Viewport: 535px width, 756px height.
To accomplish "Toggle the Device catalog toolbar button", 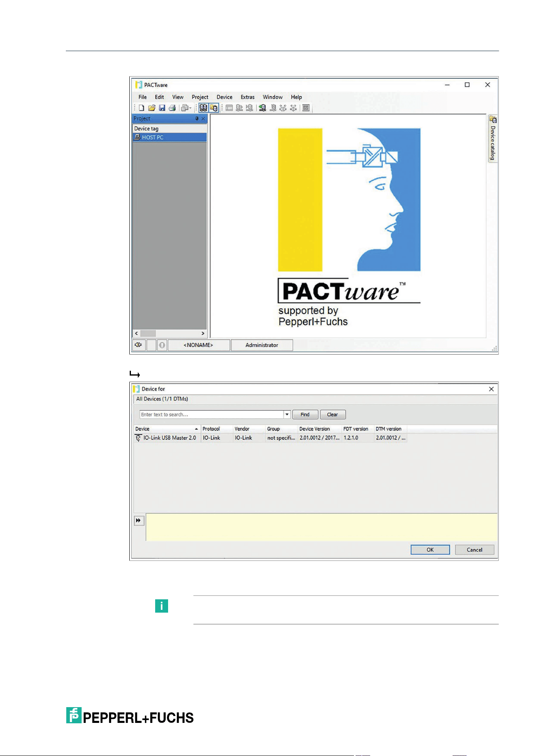I will (214, 108).
